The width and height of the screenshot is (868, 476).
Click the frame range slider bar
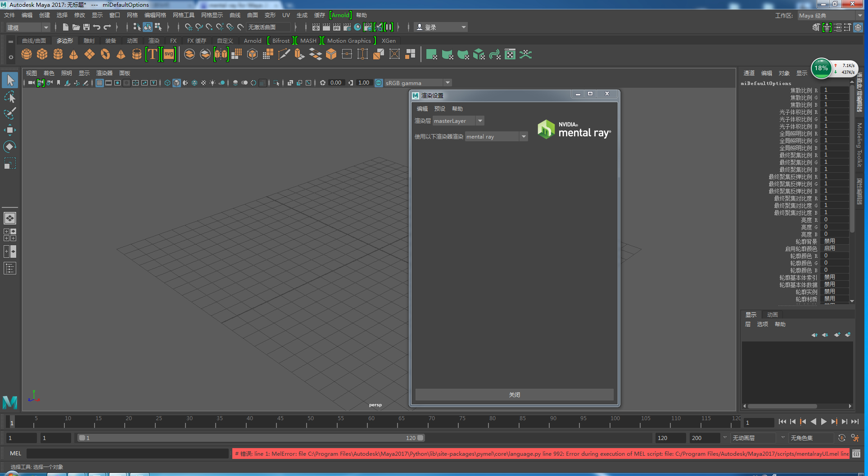251,438
